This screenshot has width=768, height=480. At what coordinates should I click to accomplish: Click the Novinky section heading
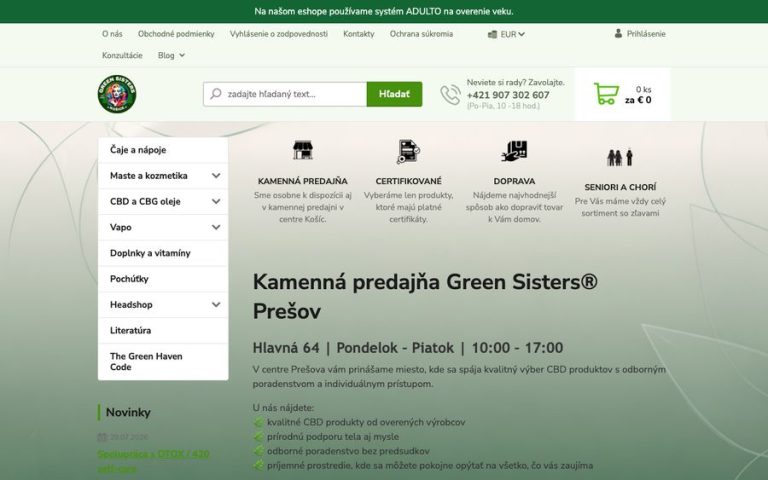tap(128, 412)
